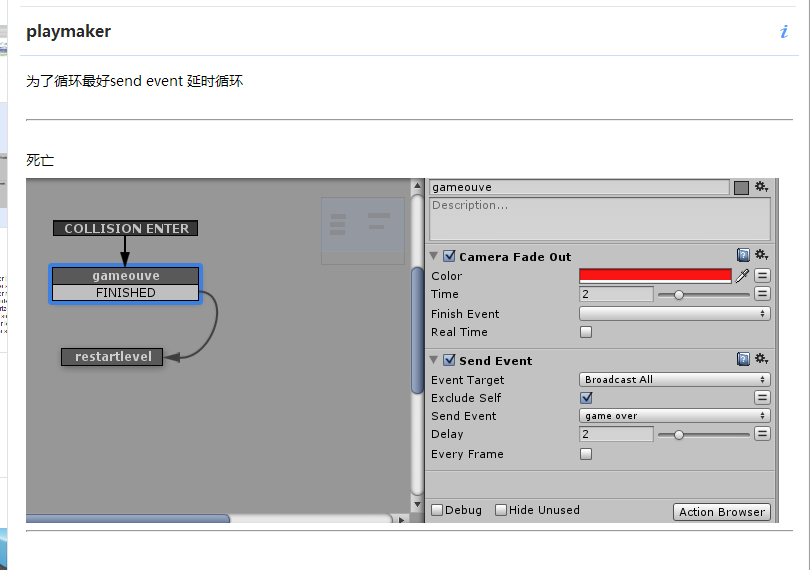
Task: Disable the Send Event action checkbox
Action: tap(449, 360)
